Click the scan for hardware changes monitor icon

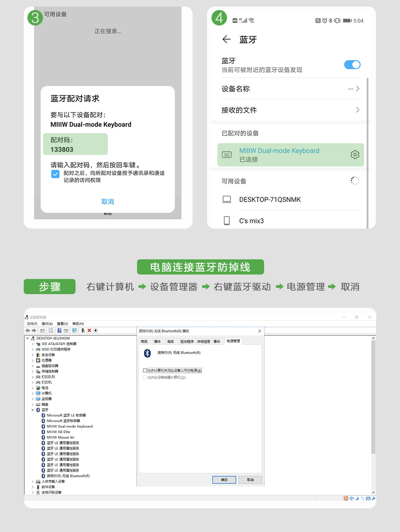(74, 330)
